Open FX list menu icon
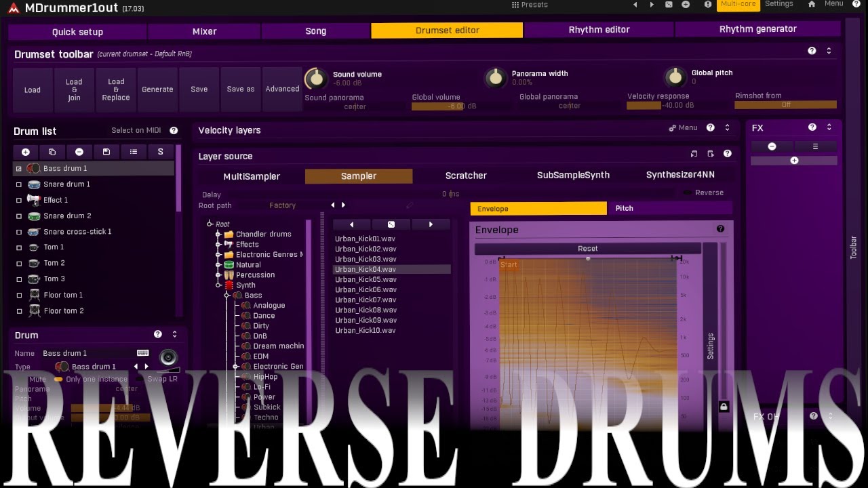The width and height of the screenshot is (868, 488). point(815,146)
